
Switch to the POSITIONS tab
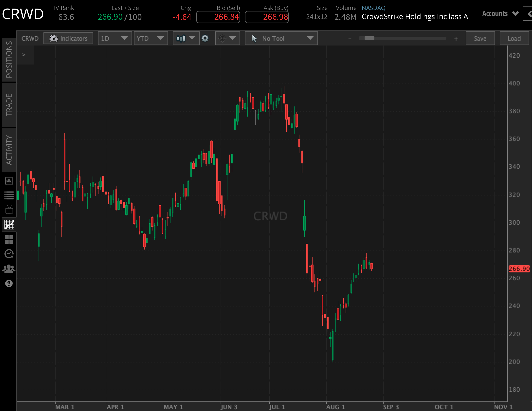click(x=9, y=61)
